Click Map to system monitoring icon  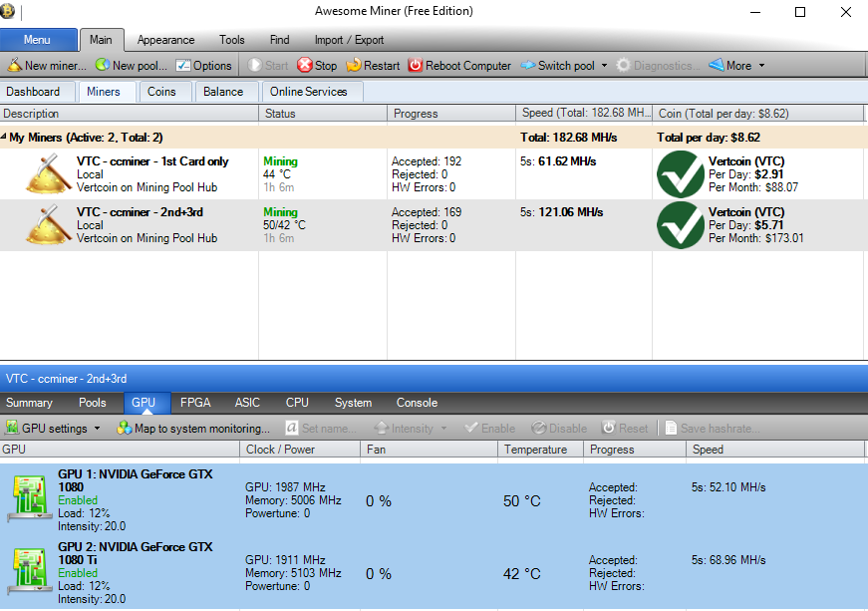tap(125, 428)
